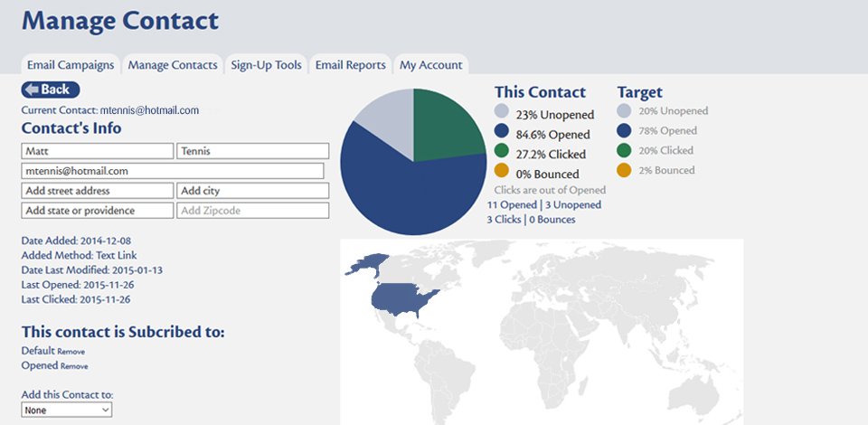This screenshot has width=868, height=425.
Task: Click the Last Opened: 2015-11-26 text
Action: [x=78, y=285]
